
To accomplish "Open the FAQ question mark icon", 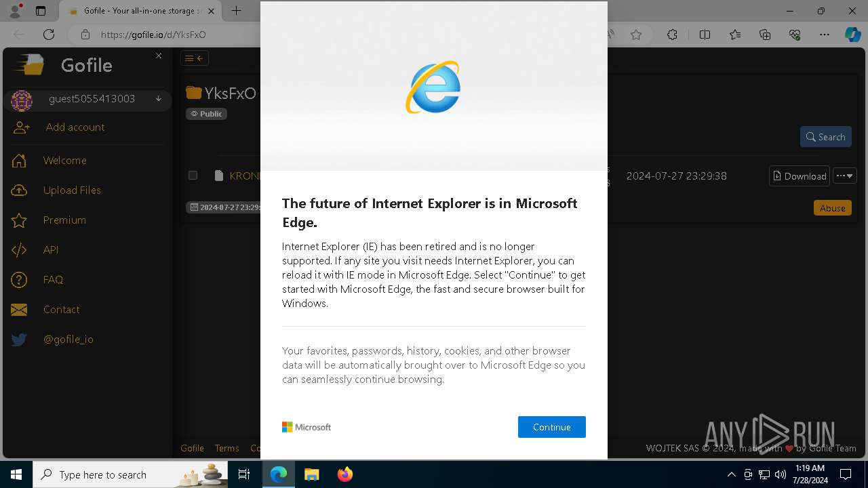I will tap(19, 280).
